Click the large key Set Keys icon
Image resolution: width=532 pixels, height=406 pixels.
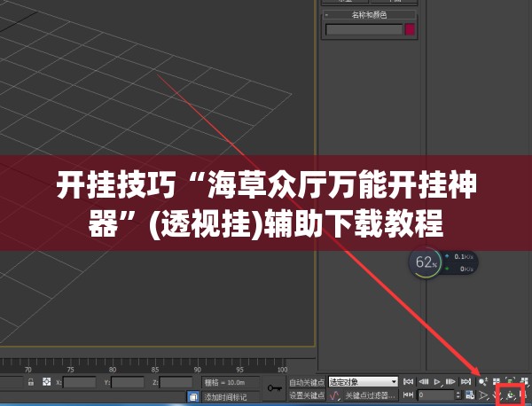(275, 387)
